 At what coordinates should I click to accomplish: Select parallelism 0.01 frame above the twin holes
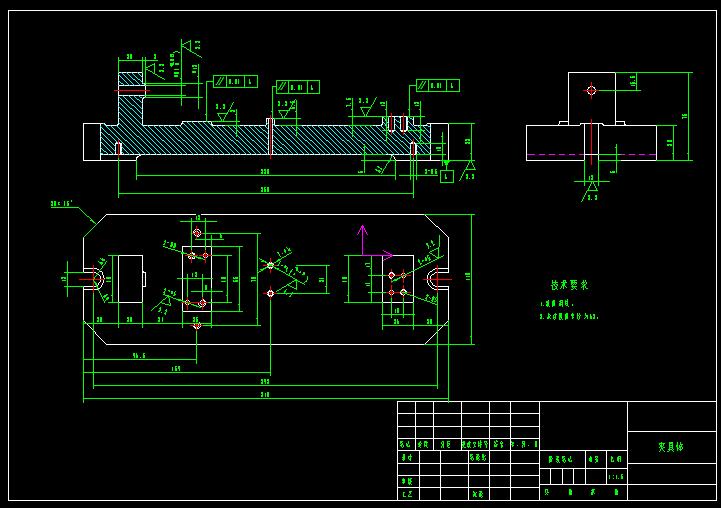[437, 86]
